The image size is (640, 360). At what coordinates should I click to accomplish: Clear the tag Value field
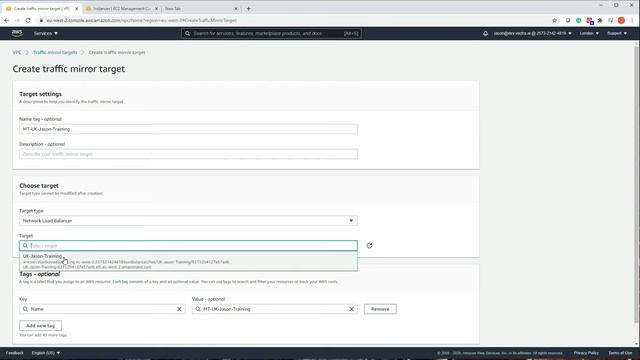coord(351,309)
